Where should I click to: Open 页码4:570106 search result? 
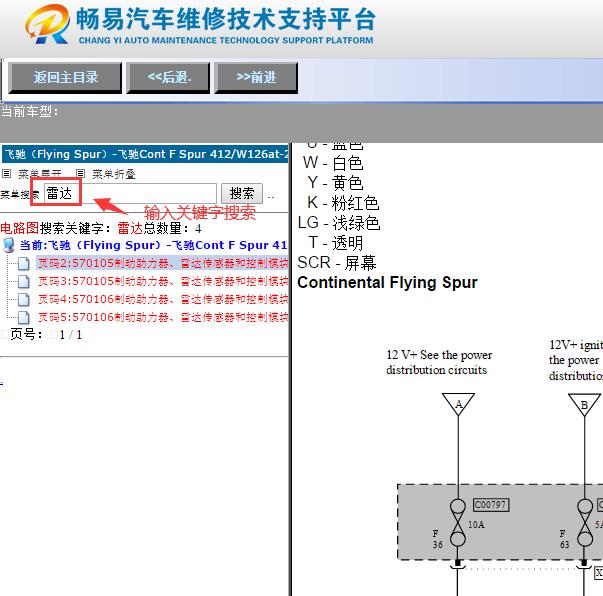tap(163, 299)
